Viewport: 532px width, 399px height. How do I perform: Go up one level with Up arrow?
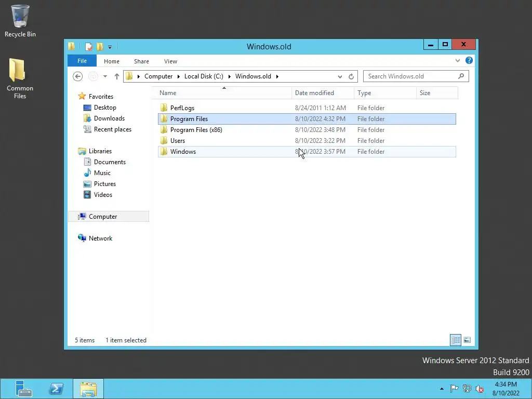coord(116,76)
